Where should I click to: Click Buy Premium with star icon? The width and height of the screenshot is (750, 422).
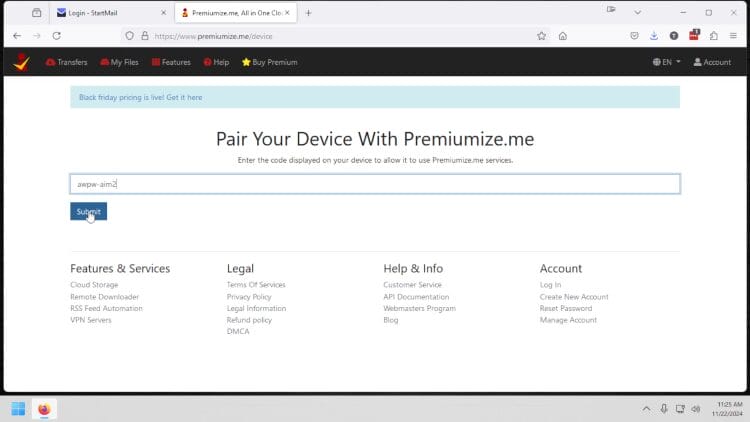pyautogui.click(x=270, y=62)
